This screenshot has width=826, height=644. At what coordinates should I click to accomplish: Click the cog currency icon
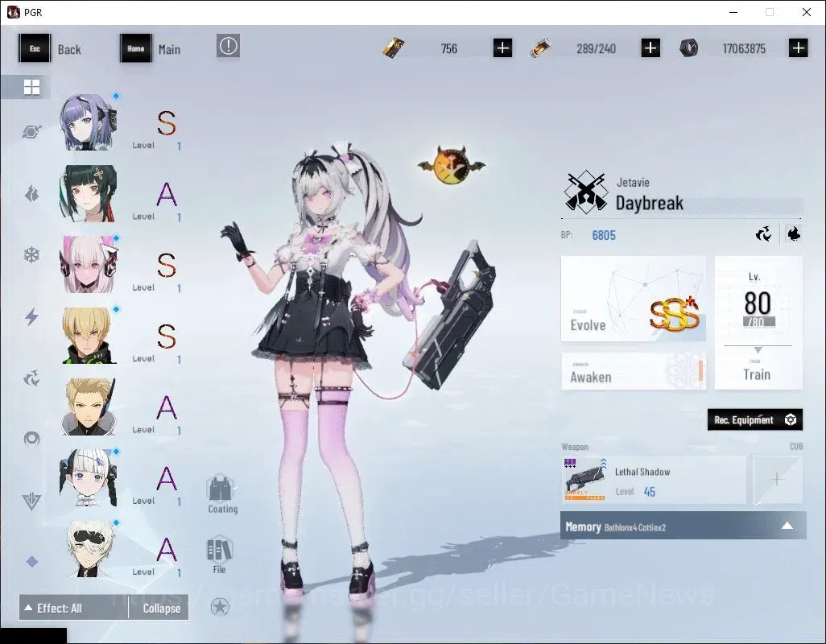click(x=688, y=48)
